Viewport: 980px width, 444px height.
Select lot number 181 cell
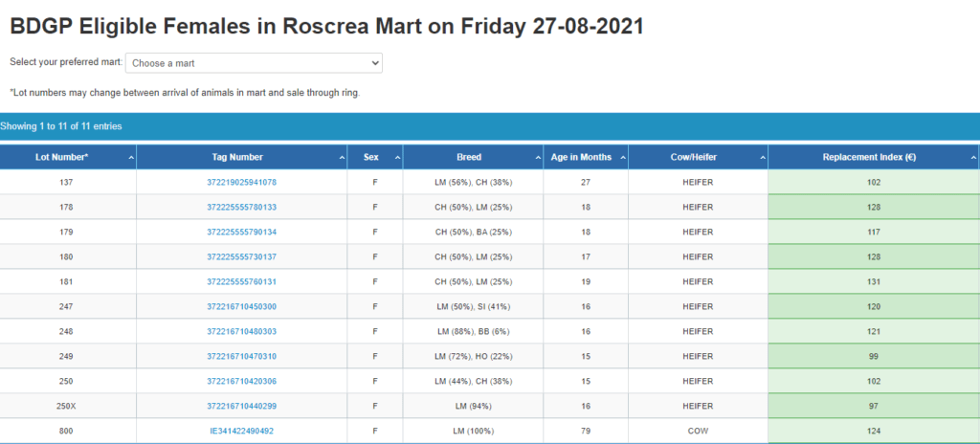(x=68, y=282)
